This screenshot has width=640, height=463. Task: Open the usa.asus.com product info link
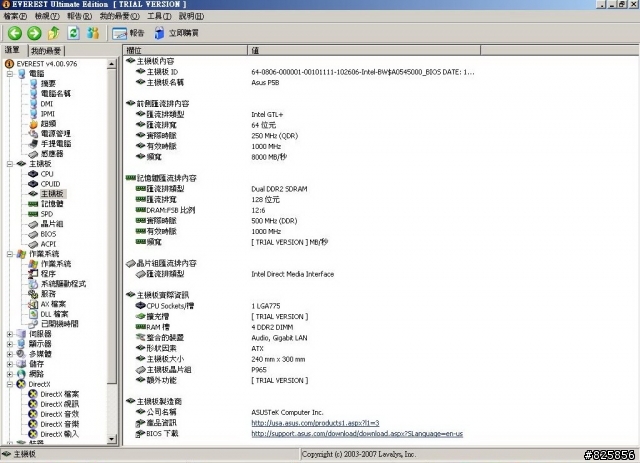(x=315, y=423)
